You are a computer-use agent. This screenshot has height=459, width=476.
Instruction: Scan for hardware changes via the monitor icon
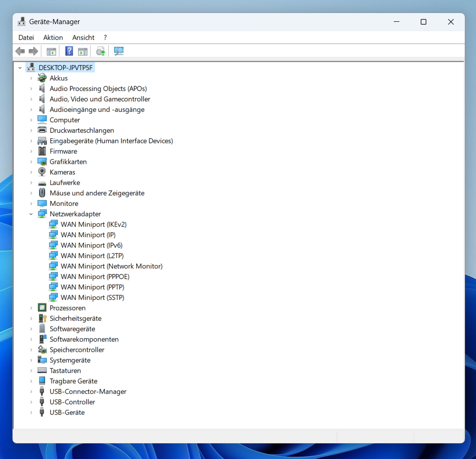click(119, 51)
